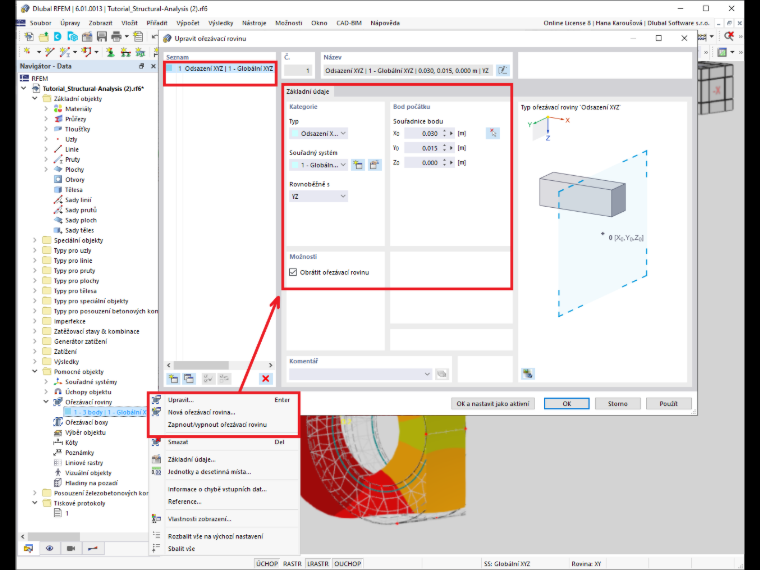
Task: Select the new line tool in toolbar
Action: pos(49,52)
